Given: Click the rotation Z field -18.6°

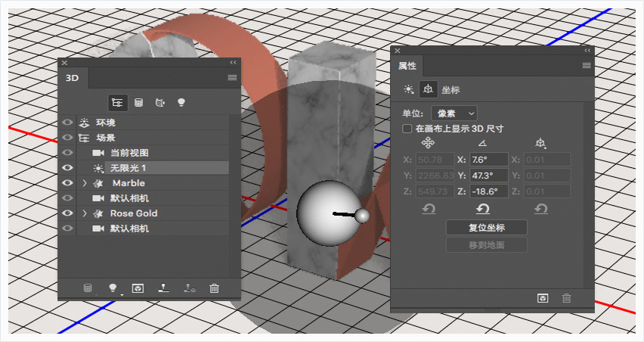Looking at the screenshot, I should pos(489,191).
